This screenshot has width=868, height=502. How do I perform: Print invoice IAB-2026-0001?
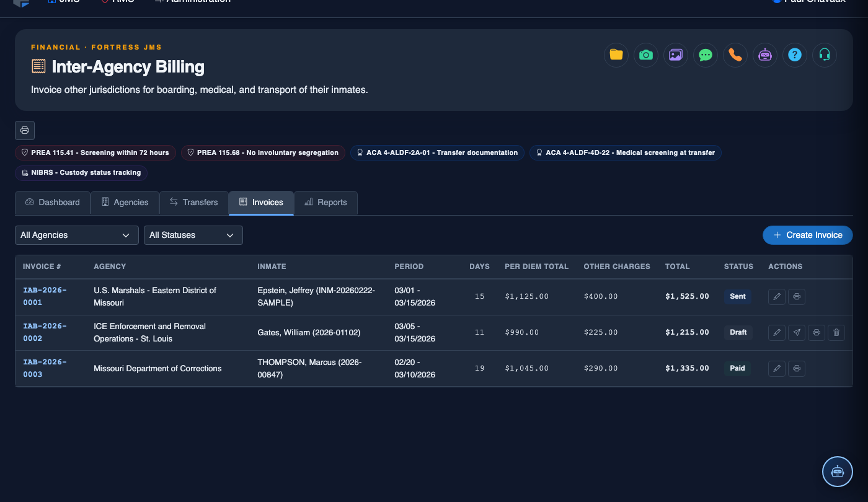(x=797, y=297)
